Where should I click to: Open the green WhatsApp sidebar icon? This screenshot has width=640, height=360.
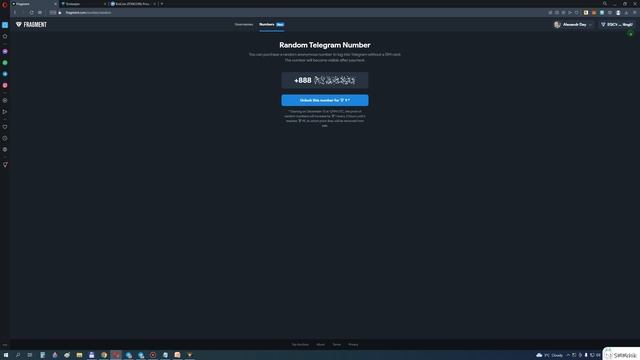pyautogui.click(x=5, y=63)
